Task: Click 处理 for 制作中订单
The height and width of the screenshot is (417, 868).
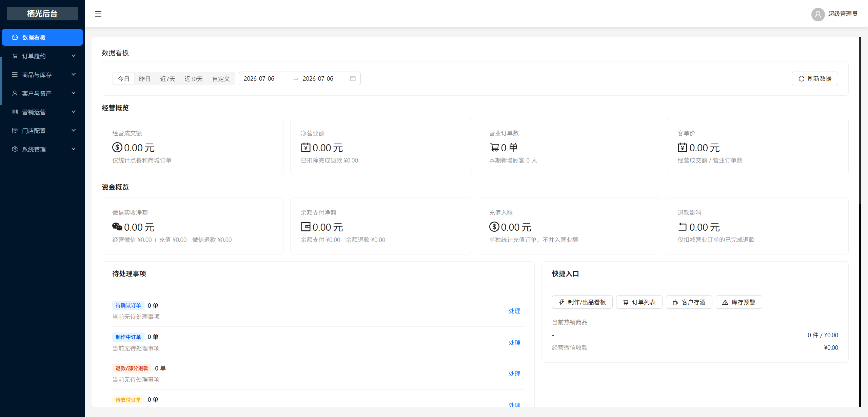Action: pyautogui.click(x=514, y=343)
